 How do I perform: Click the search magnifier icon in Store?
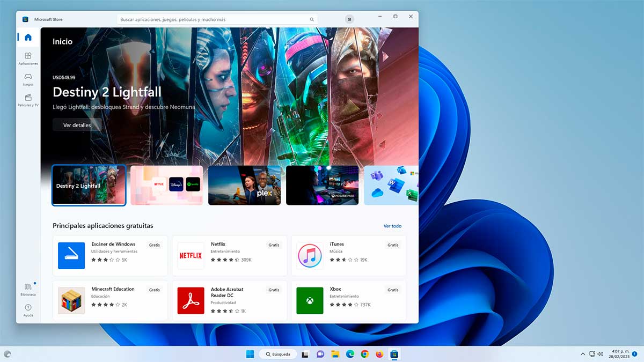312,19
